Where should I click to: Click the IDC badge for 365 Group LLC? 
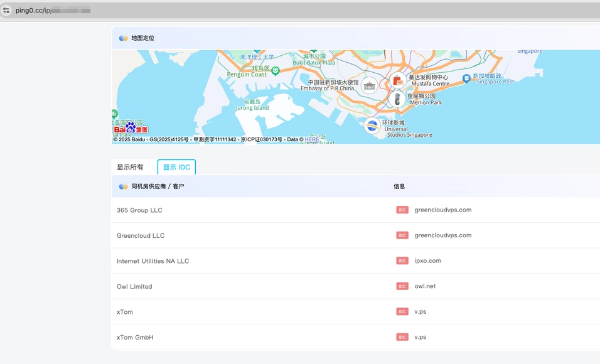click(x=402, y=210)
